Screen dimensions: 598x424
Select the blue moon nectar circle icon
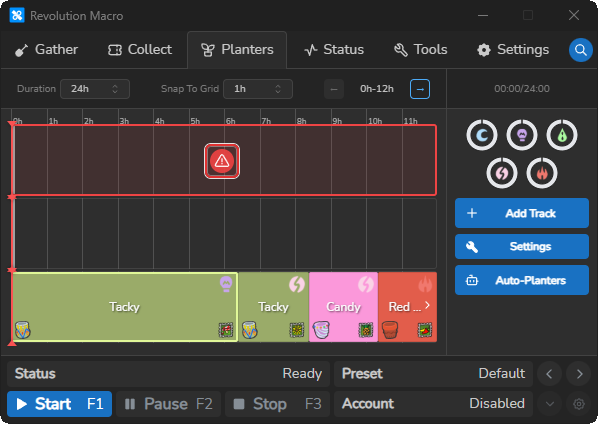coord(482,135)
